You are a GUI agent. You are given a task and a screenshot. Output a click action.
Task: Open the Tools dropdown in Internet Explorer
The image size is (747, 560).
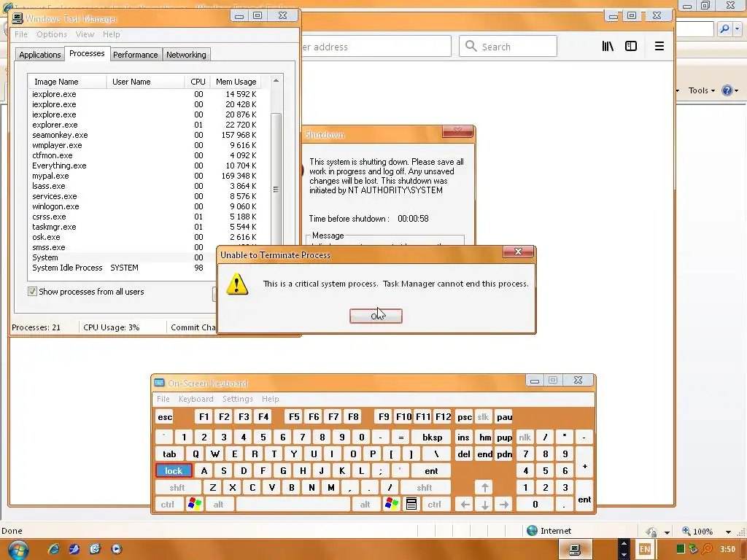[701, 90]
